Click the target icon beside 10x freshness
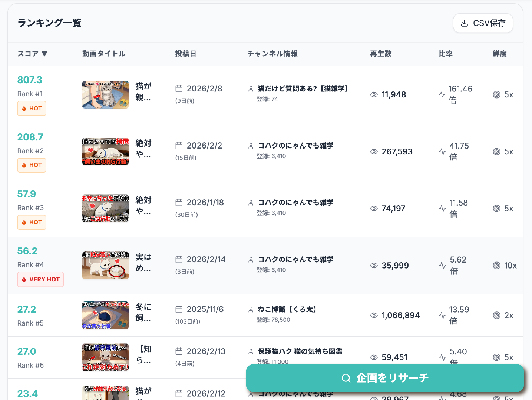 click(497, 266)
